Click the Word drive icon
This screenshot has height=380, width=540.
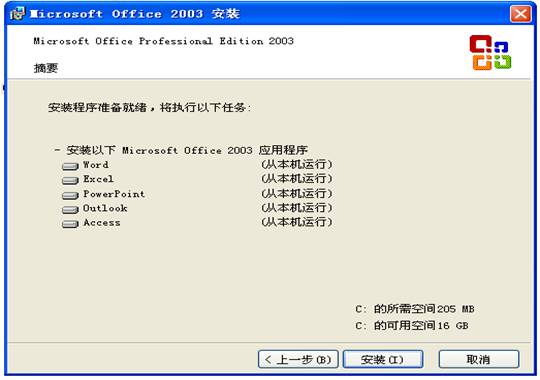coord(70,166)
